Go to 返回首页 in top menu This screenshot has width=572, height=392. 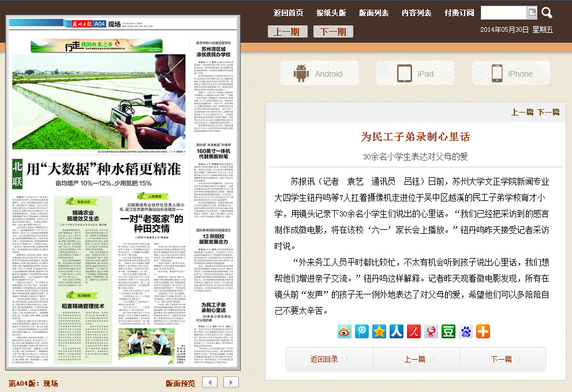coord(289,13)
